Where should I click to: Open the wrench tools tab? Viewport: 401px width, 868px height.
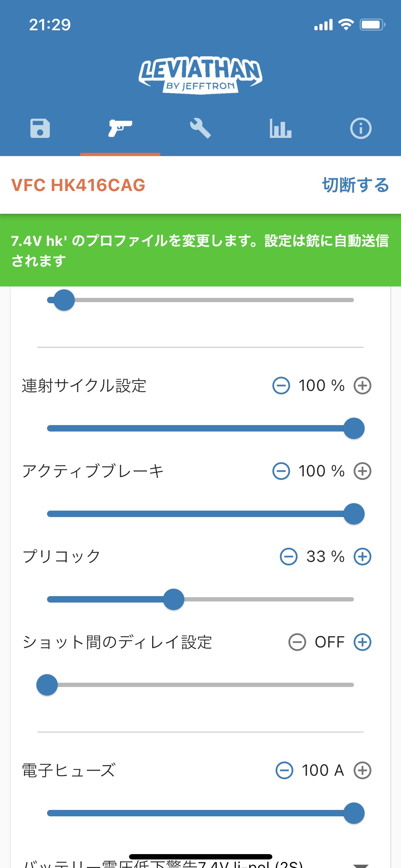click(x=200, y=128)
